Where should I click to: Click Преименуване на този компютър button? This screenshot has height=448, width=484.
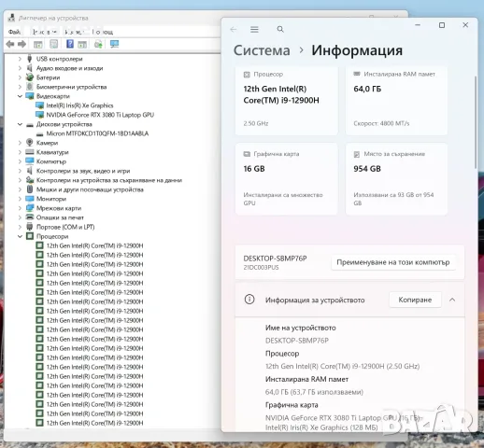[x=393, y=262]
